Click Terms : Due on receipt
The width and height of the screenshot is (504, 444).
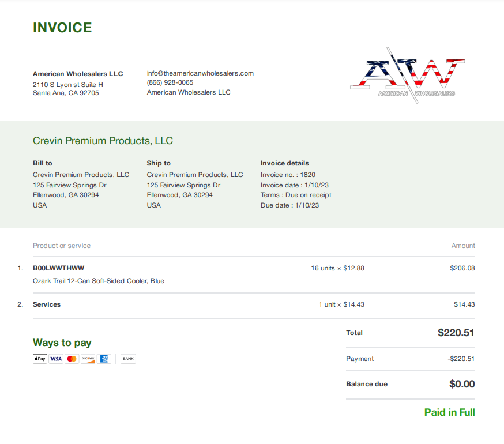pyautogui.click(x=296, y=195)
